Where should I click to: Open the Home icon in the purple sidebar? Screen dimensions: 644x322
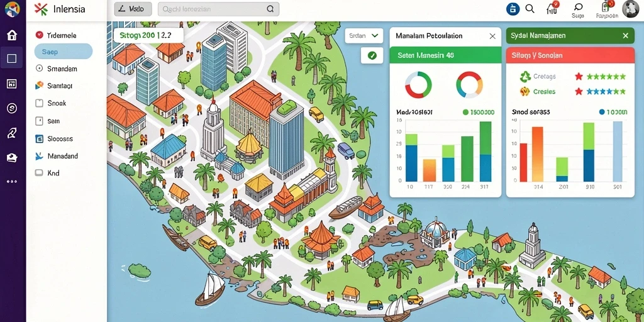pyautogui.click(x=12, y=35)
